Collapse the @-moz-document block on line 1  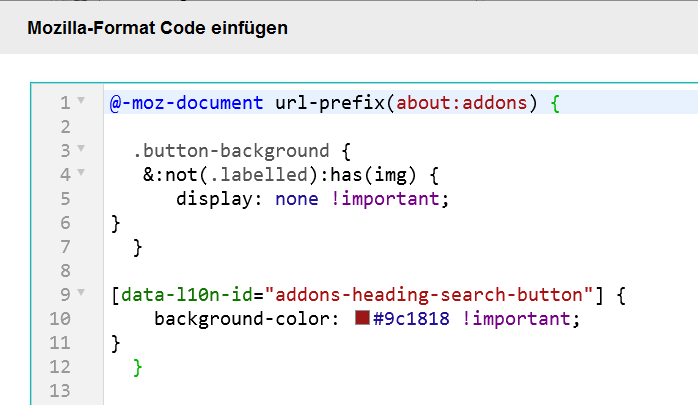coord(81,101)
